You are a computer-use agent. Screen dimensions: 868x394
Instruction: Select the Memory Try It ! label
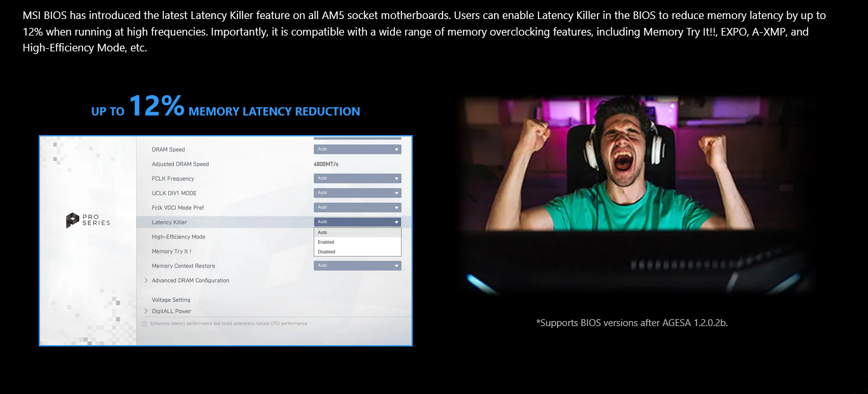pyautogui.click(x=171, y=251)
